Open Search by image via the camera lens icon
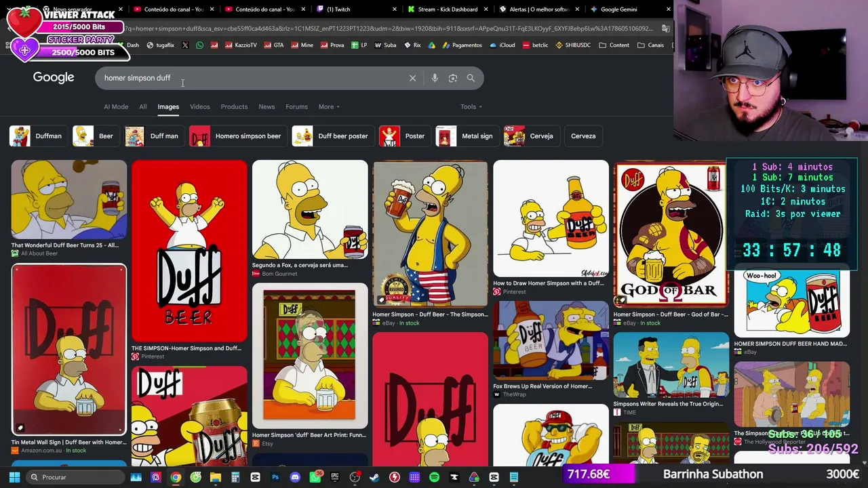 tap(453, 78)
